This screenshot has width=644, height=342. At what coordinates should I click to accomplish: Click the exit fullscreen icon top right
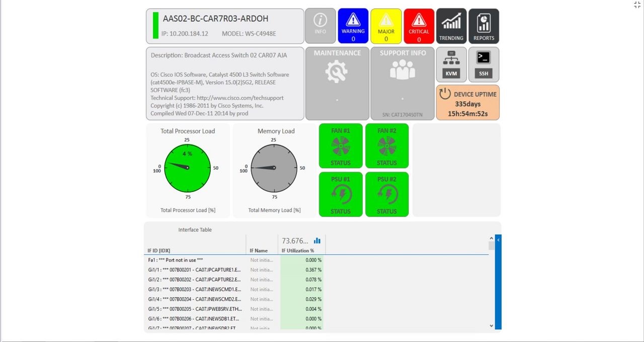pos(637,5)
